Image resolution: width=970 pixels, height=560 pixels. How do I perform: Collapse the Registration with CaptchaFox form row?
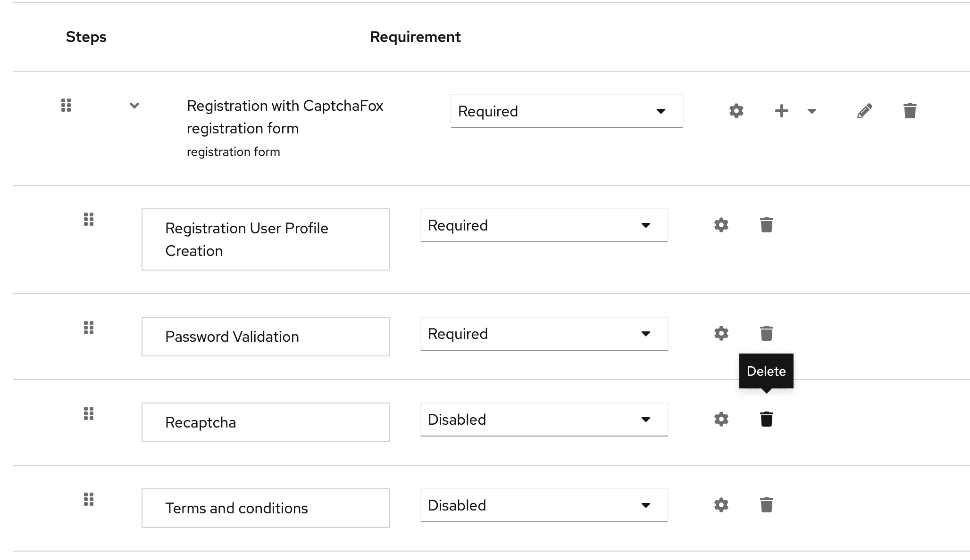134,106
